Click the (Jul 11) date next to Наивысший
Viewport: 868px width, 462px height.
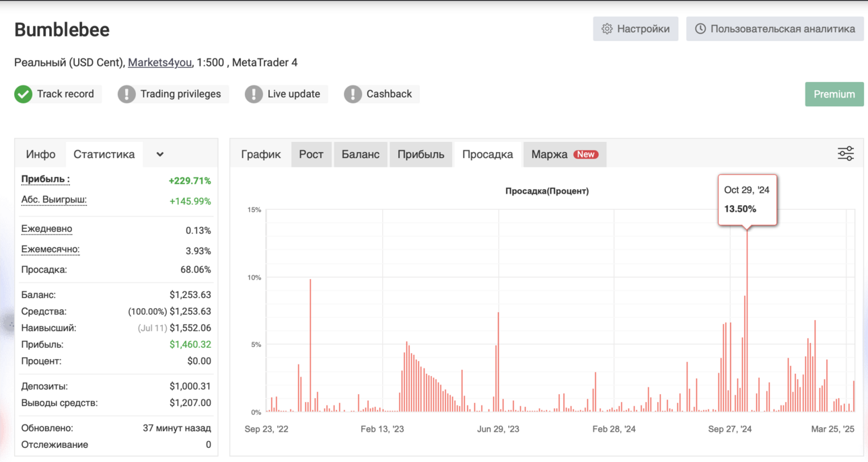point(152,328)
